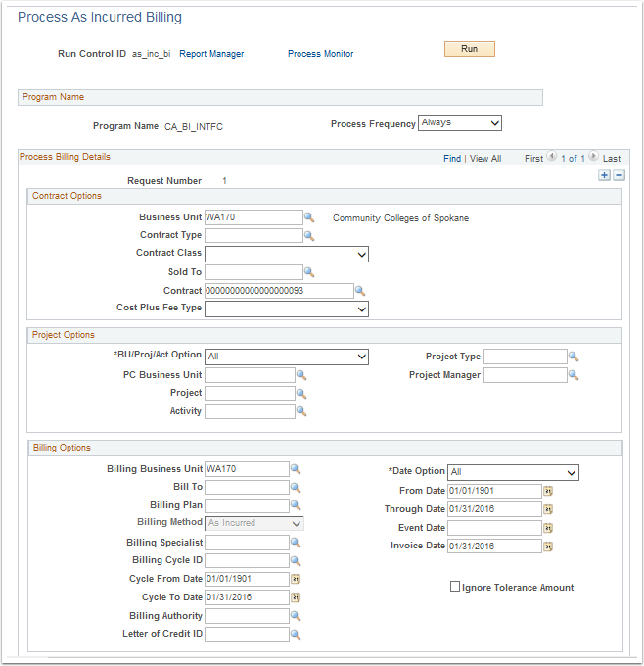Delete request row with minus button

pyautogui.click(x=620, y=175)
